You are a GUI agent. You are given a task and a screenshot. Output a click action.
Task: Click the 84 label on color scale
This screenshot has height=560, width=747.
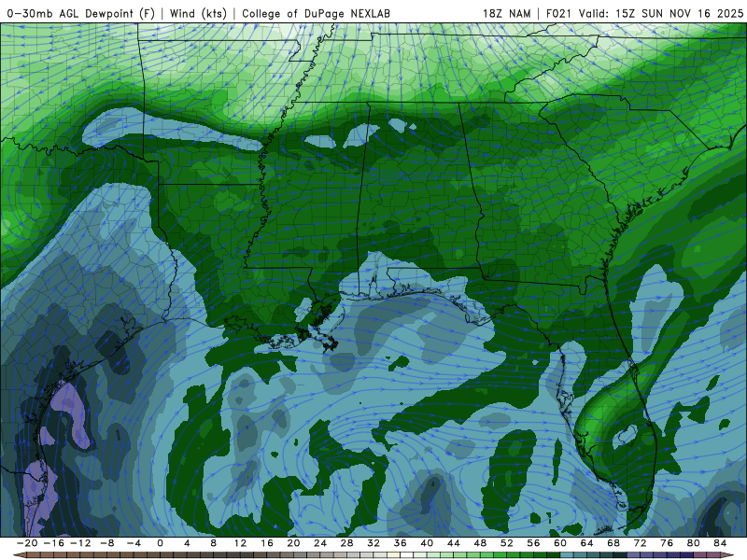click(x=720, y=543)
